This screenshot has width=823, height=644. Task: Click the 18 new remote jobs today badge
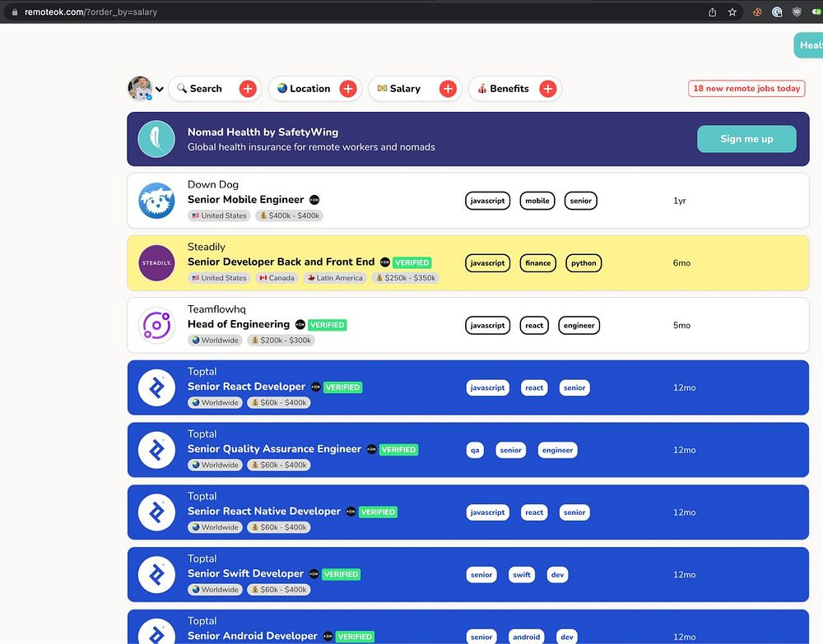click(746, 88)
